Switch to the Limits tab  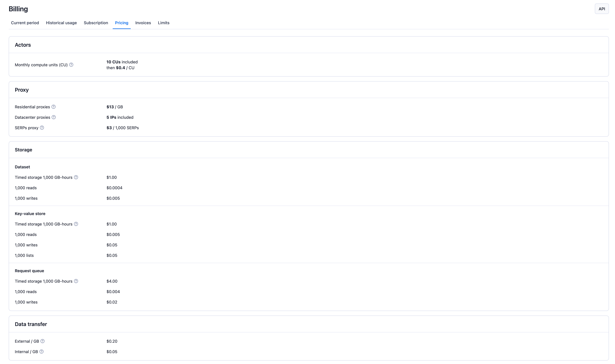click(x=163, y=23)
